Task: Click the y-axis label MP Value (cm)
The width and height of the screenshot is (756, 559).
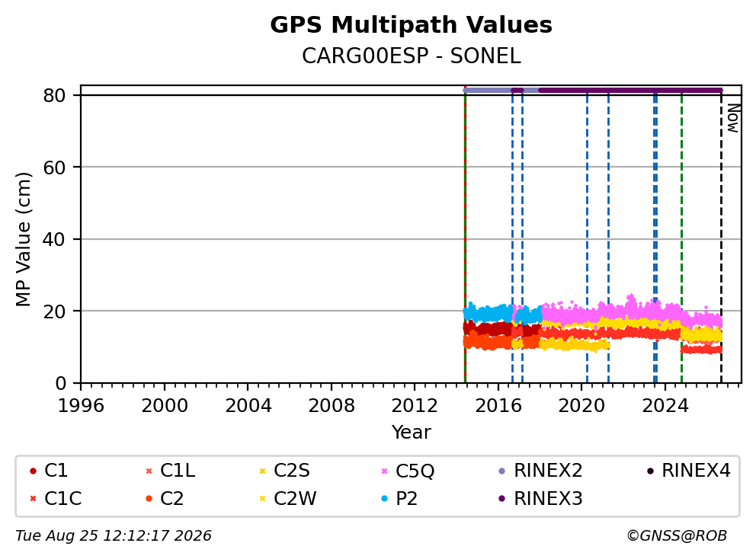Action: 23,239
